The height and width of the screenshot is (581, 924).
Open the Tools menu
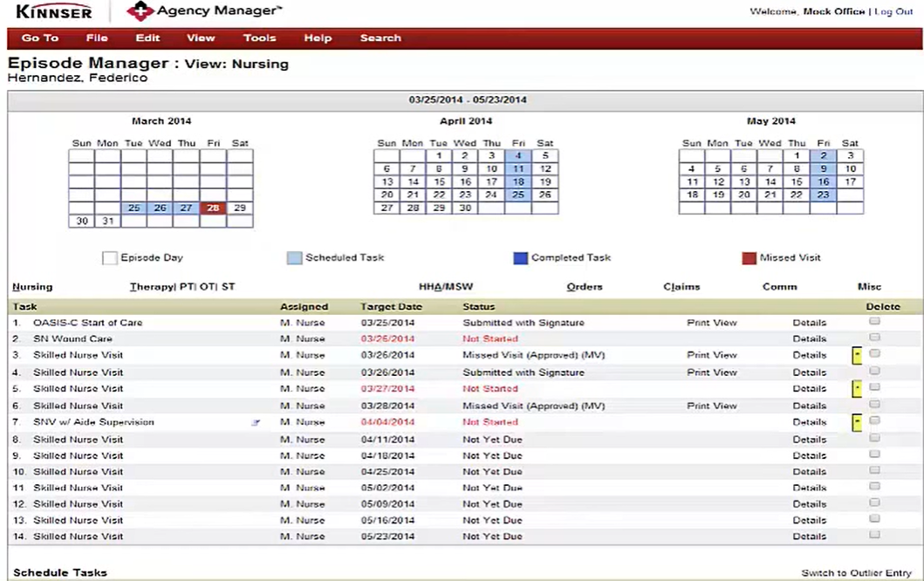[259, 38]
